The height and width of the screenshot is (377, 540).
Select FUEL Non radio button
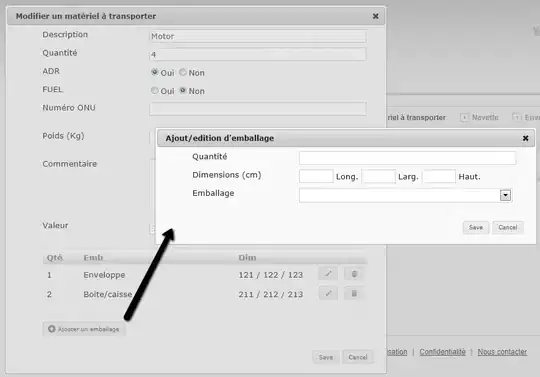click(183, 91)
